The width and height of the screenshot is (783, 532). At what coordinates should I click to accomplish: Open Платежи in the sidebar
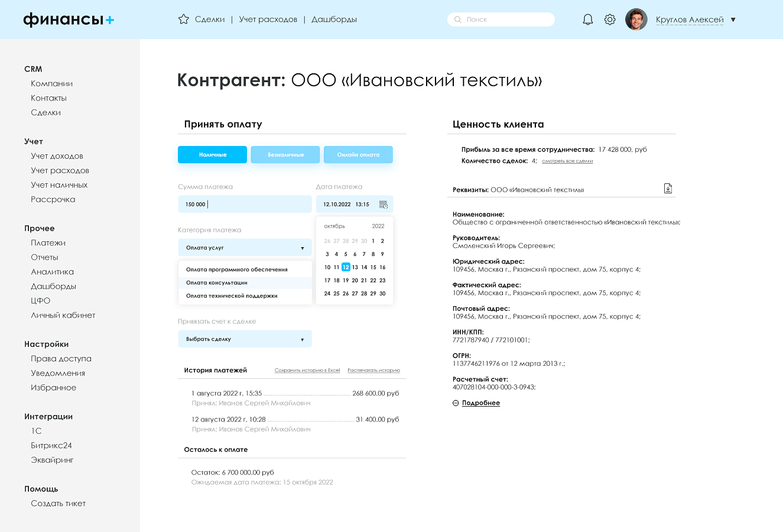pos(48,243)
